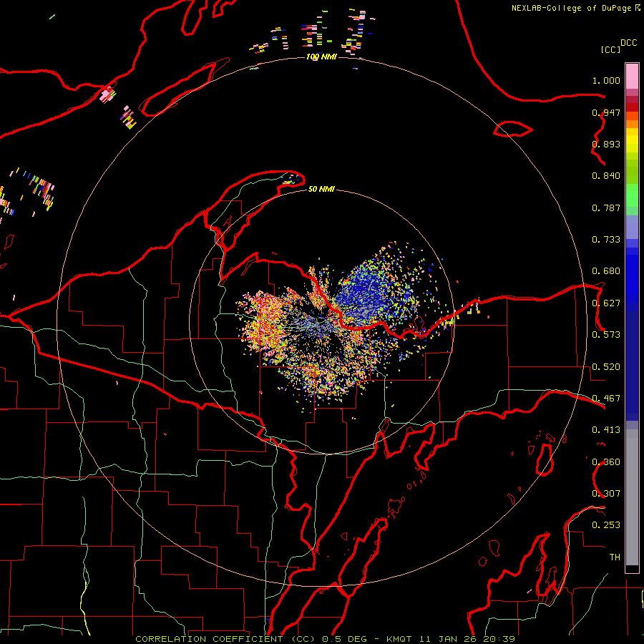Viewport: 644px width, 644px height.
Task: Click the 0.253 scale value
Action: coord(606,525)
